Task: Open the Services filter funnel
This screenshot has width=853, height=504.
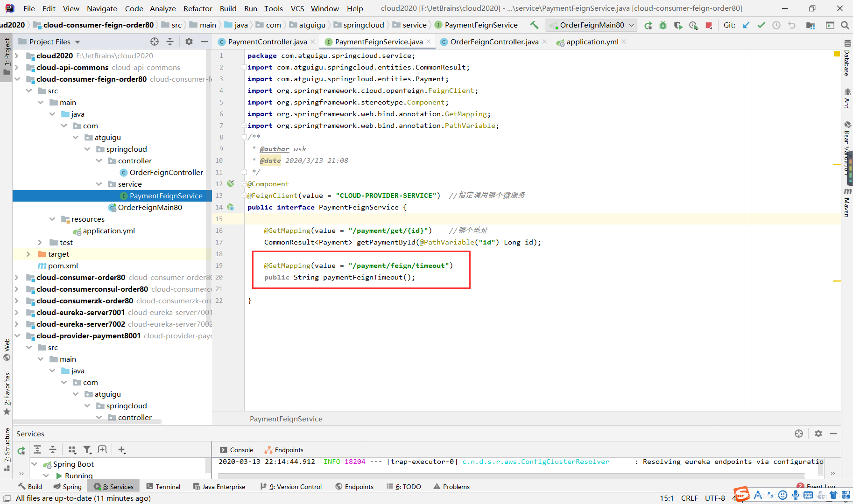Action: tap(87, 449)
